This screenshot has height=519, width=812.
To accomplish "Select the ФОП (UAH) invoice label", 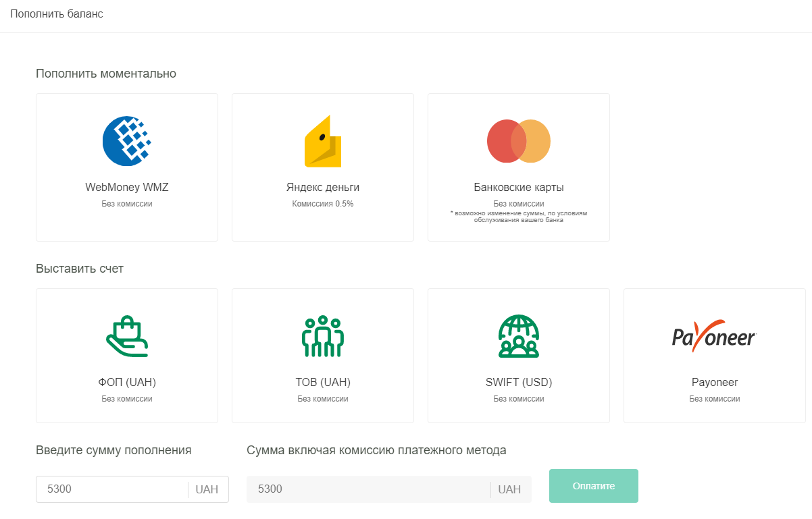I will [126, 383].
